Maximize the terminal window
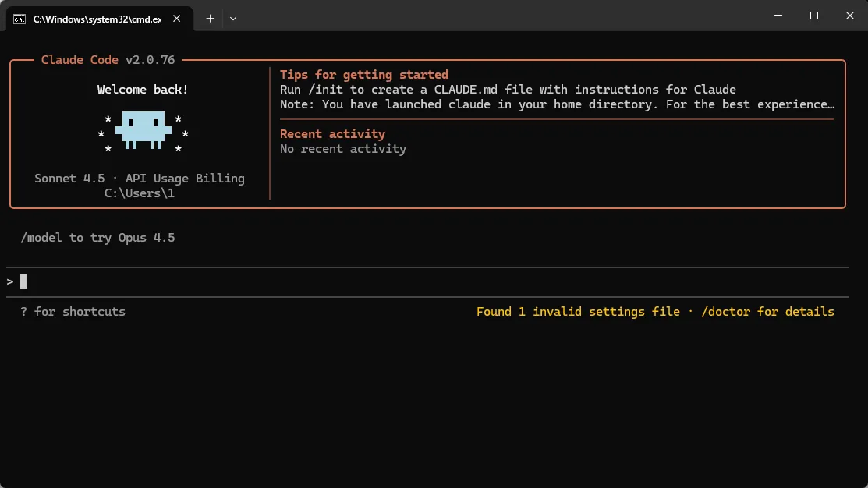This screenshot has height=488, width=868. point(813,16)
